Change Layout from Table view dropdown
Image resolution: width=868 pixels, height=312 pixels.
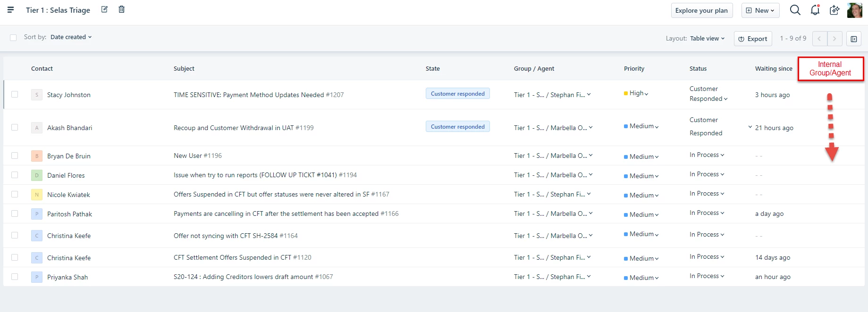point(707,39)
